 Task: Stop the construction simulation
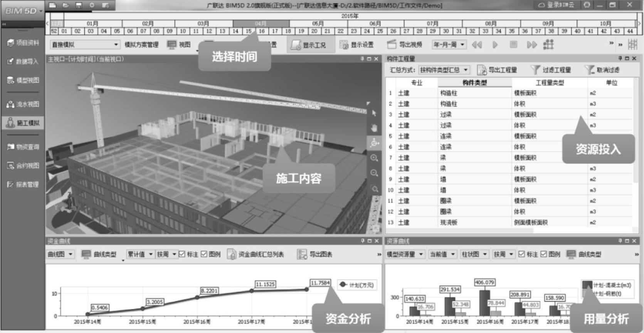click(x=513, y=45)
